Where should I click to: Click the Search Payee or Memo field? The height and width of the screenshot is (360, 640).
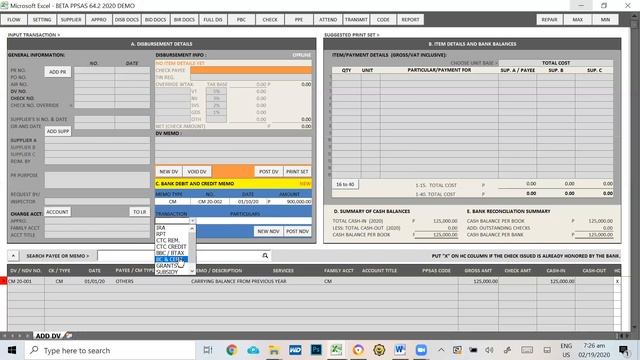179,256
